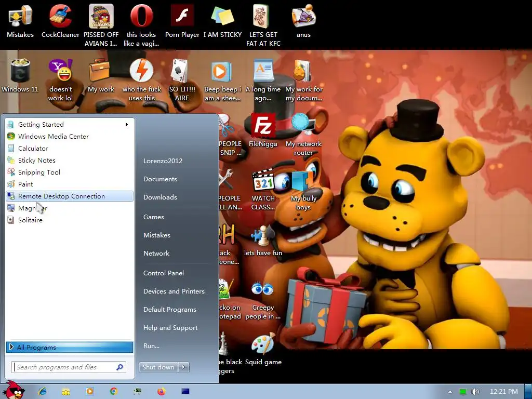Open Windows Explorer folder in taskbar

click(66, 392)
